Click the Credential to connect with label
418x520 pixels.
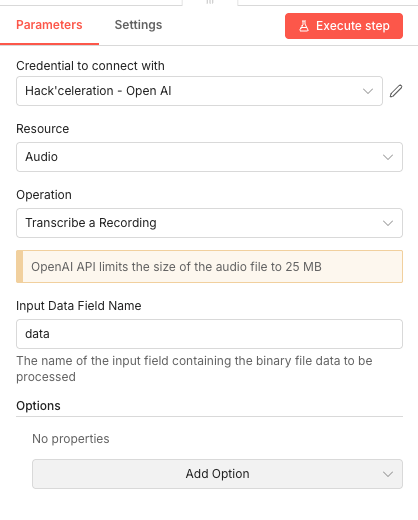pos(90,66)
